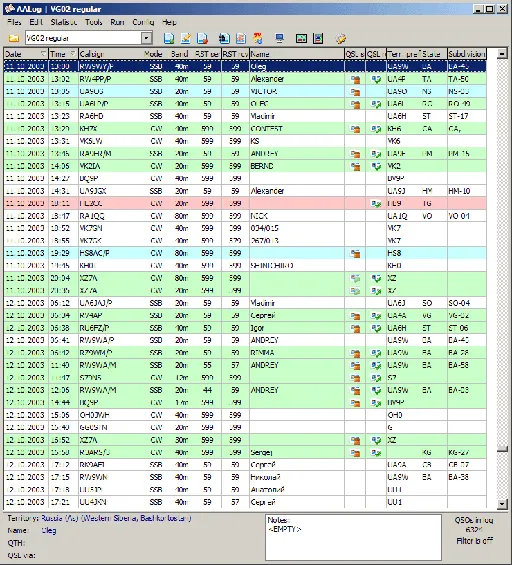The image size is (512, 565).
Task: Click QSL received icon in RV4AP row
Action: 376,316
